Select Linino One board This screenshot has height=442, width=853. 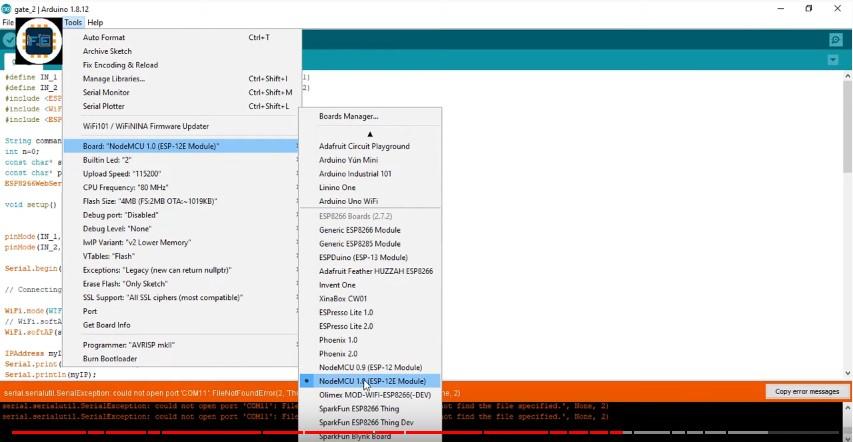(x=370, y=187)
